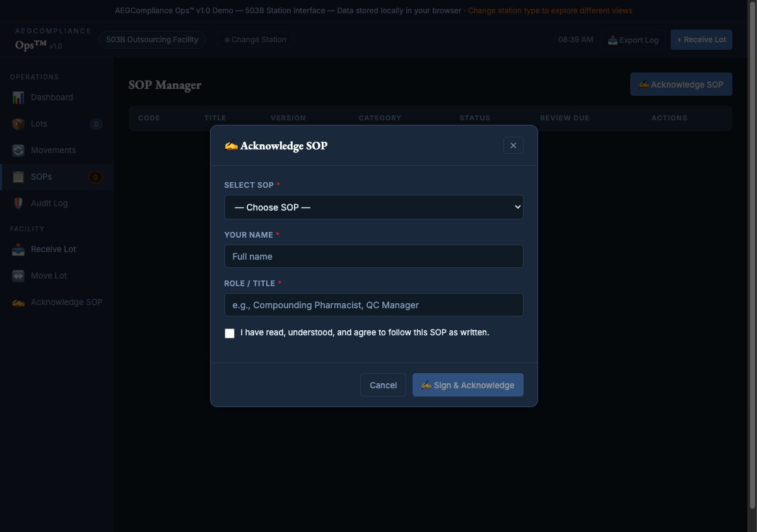Screen dimensions: 757x532
Task: Click the Export Log button
Action: [x=633, y=40]
